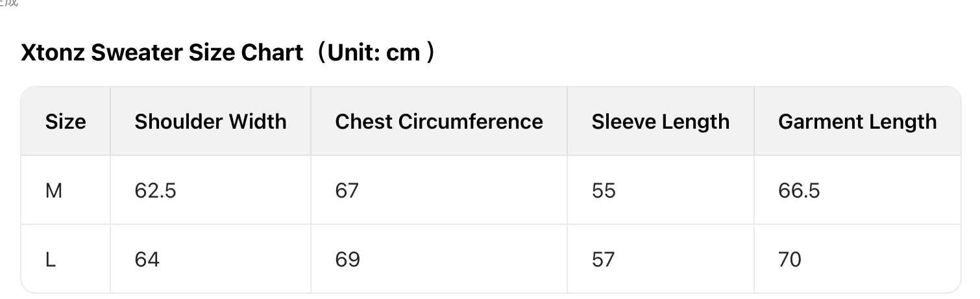Viewport: 980px width, 299px height.
Task: Click the 67 chest circumference cell
Action: (x=347, y=190)
